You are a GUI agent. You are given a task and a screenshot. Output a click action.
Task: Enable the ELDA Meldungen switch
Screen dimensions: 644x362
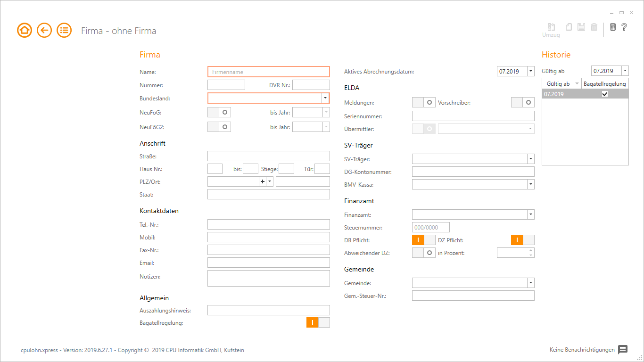click(424, 102)
